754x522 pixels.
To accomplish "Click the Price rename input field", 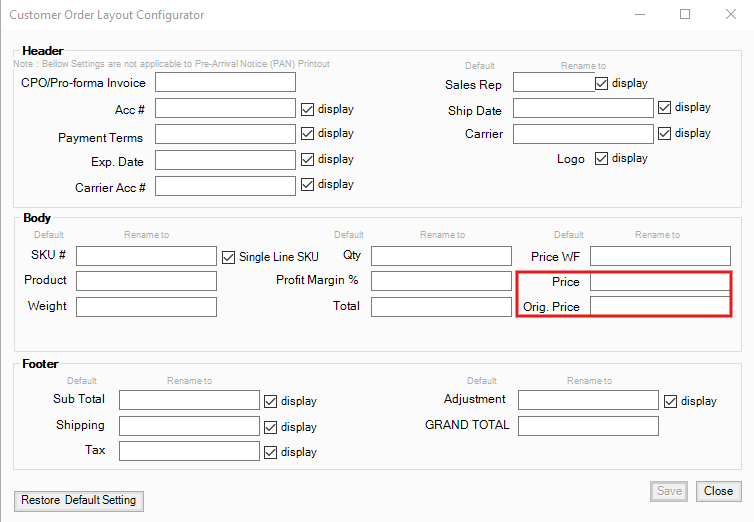I will click(659, 282).
